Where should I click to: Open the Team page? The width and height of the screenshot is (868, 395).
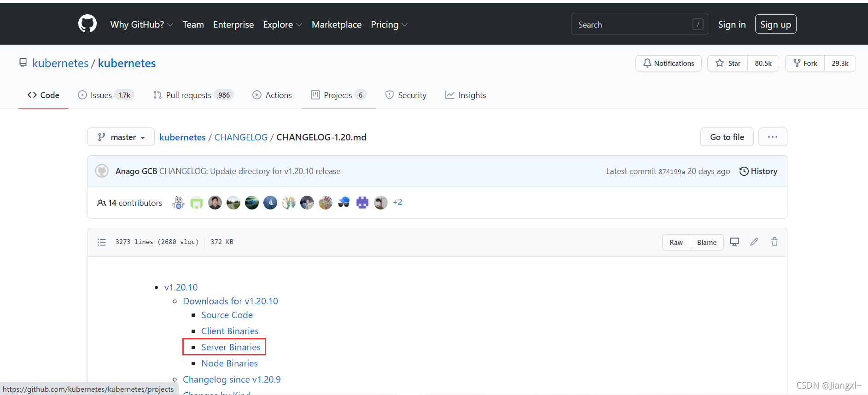[x=193, y=24]
